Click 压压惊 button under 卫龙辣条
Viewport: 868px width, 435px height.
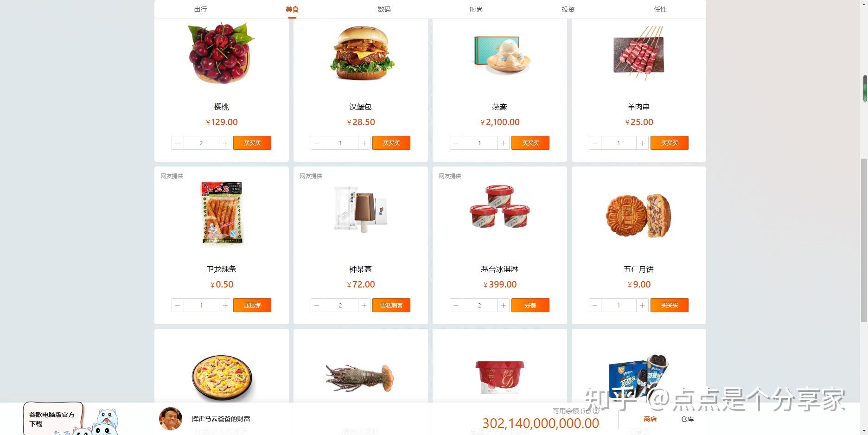coord(252,305)
